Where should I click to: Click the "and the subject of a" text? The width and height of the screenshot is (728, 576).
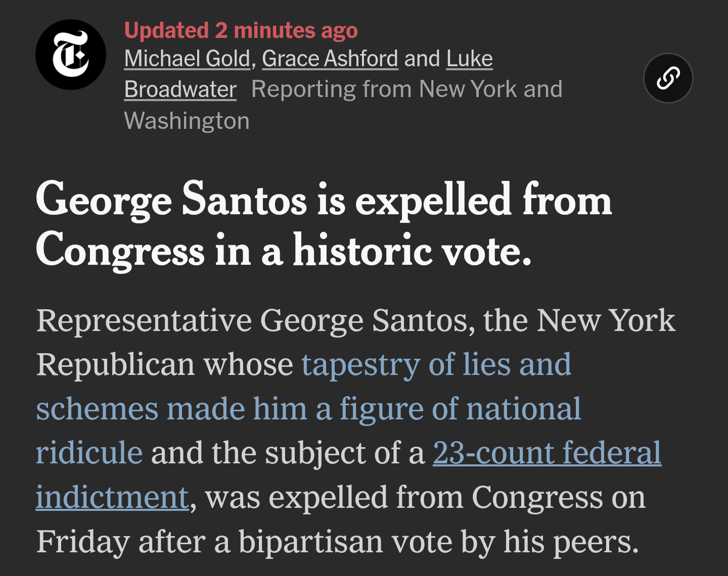coord(288,453)
